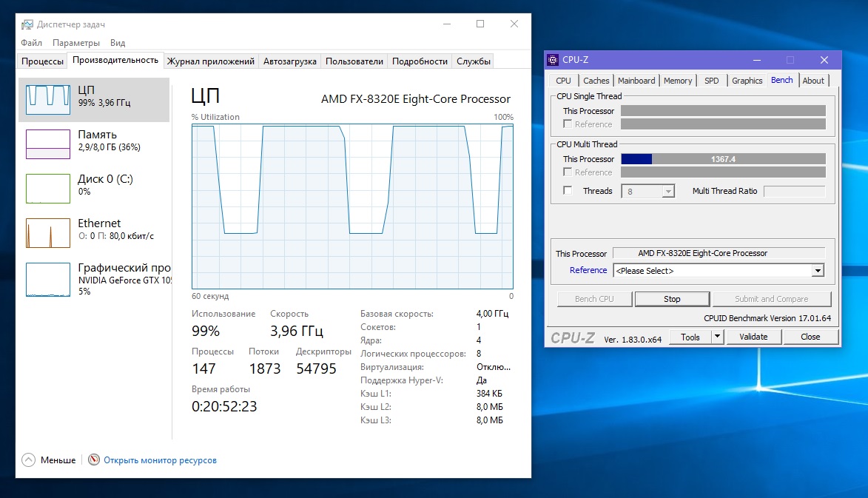Click CPUID Benchmark Version 17.01.64 text
This screenshot has height=498, width=868.
click(x=767, y=318)
